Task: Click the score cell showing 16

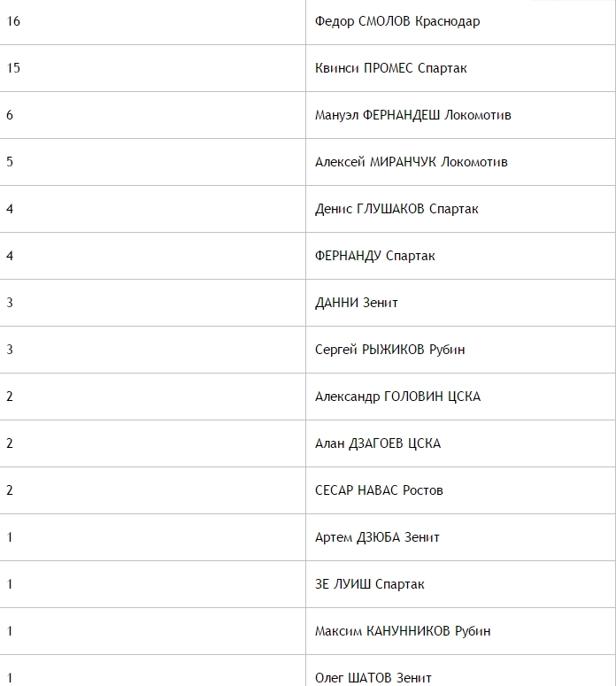Action: pyautogui.click(x=153, y=21)
